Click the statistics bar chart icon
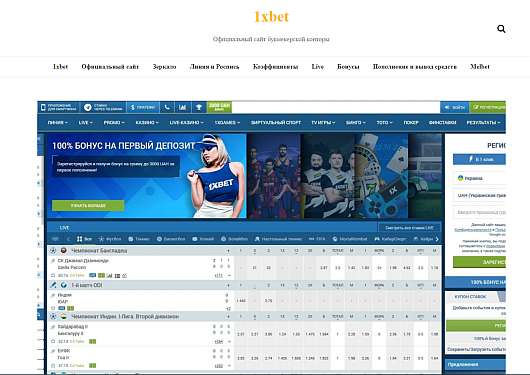The height and width of the screenshot is (375, 530). (183, 107)
